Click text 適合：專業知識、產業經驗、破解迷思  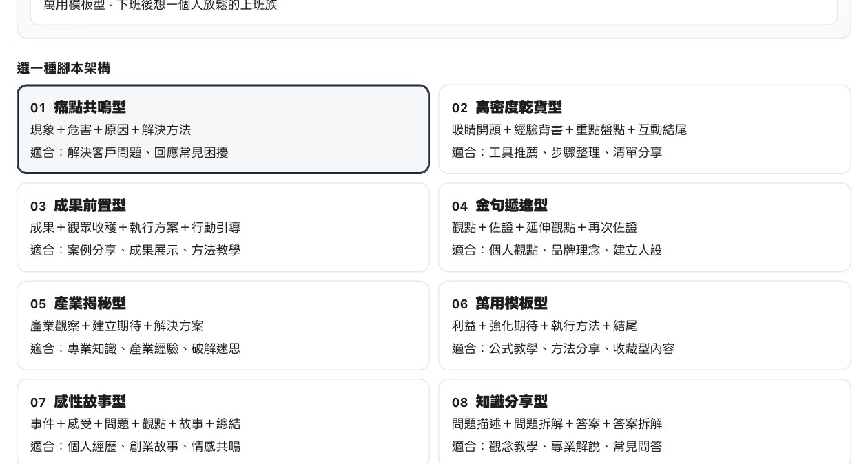point(136,349)
